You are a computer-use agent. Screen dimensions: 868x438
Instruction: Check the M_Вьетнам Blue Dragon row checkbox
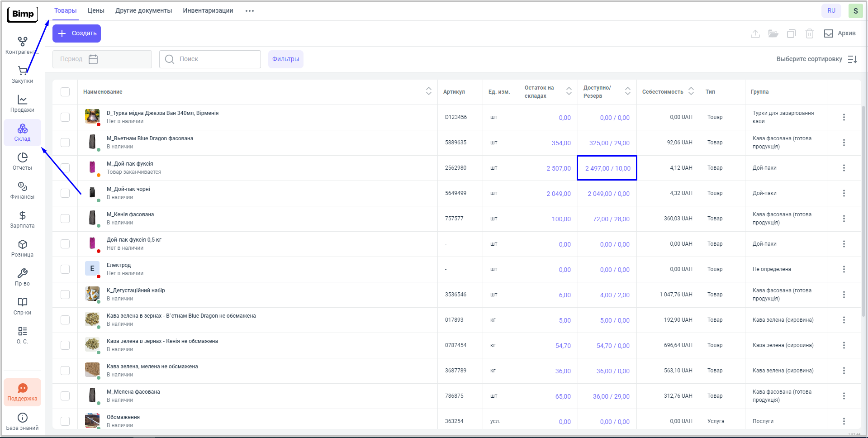tap(65, 143)
